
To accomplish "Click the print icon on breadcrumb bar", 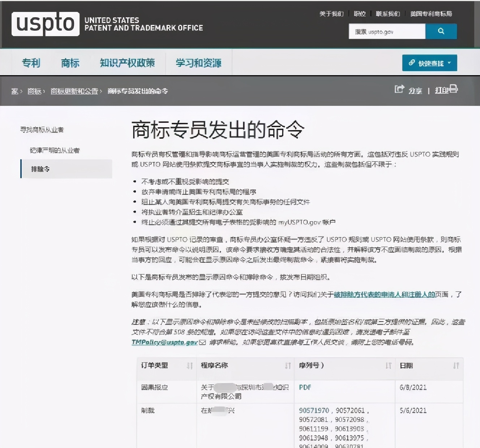I will (453, 89).
